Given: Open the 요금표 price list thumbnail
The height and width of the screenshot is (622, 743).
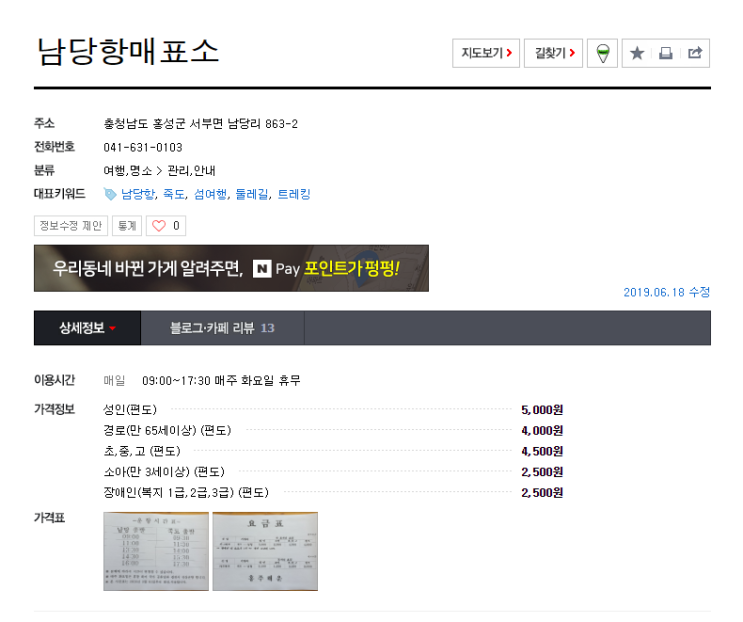Looking at the screenshot, I should pos(265,551).
